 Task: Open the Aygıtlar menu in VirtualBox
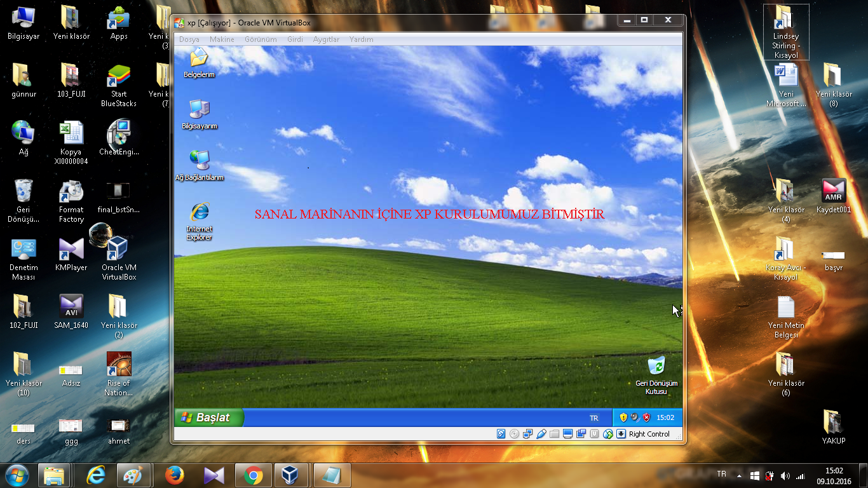click(x=326, y=39)
